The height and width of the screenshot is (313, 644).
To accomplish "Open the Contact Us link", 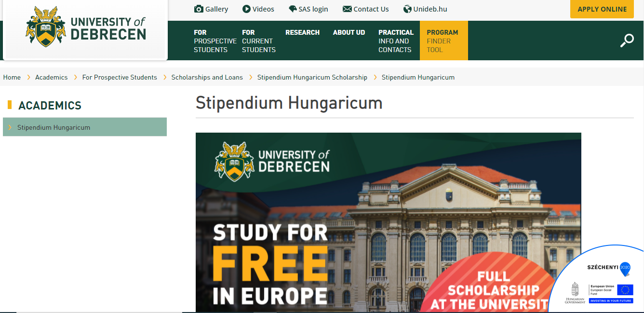I will pyautogui.click(x=371, y=9).
